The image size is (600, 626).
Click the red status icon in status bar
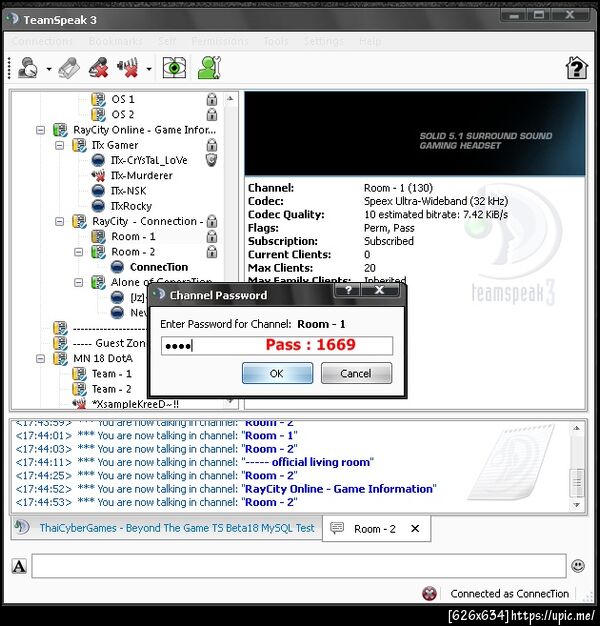point(429,594)
